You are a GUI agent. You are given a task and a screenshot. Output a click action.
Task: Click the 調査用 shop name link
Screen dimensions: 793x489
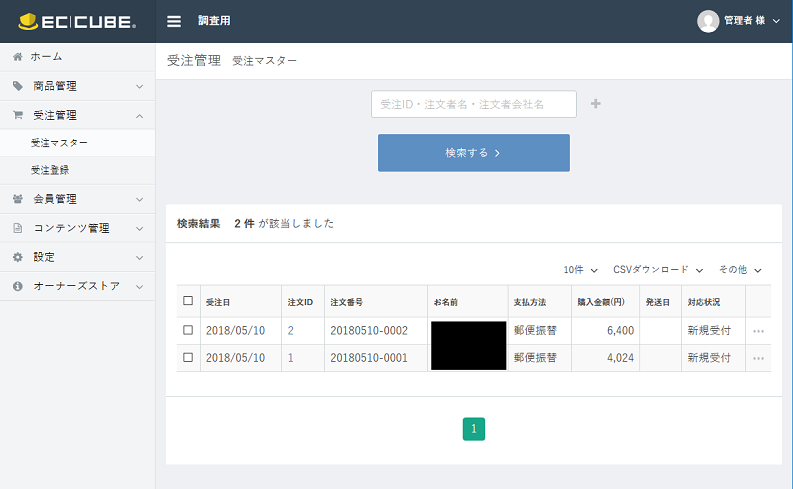click(x=214, y=21)
